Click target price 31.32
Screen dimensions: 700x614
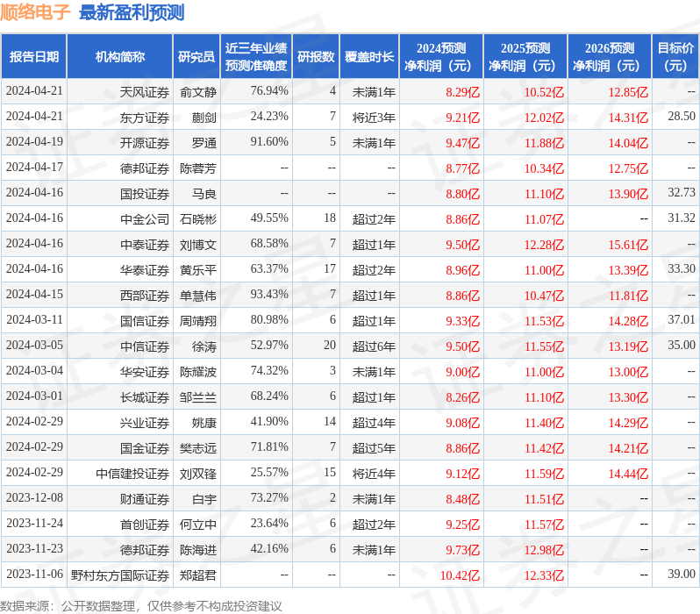(x=682, y=218)
